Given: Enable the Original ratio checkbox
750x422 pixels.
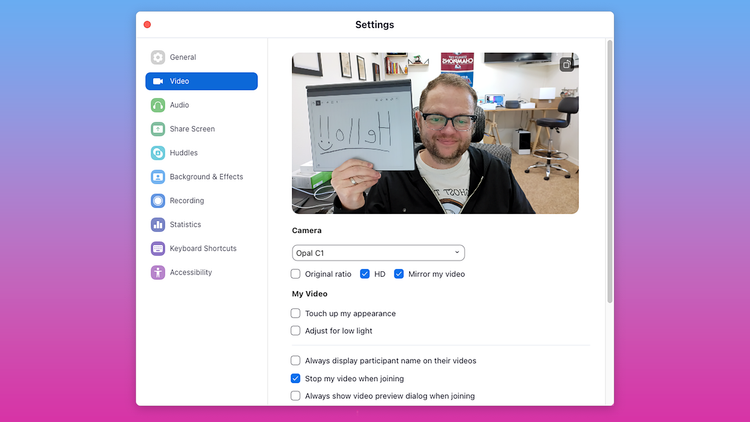Looking at the screenshot, I should [296, 274].
